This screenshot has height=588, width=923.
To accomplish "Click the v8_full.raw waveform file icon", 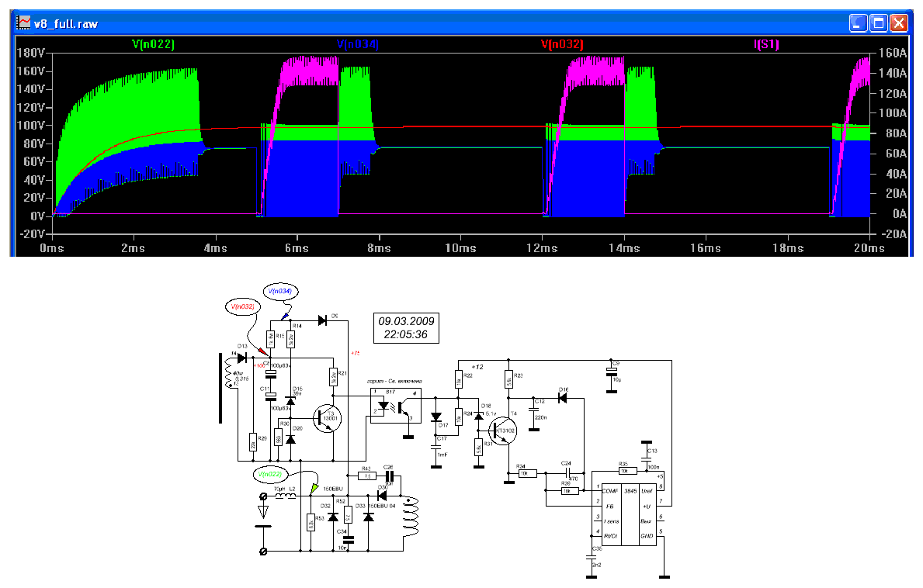I will [x=24, y=23].
